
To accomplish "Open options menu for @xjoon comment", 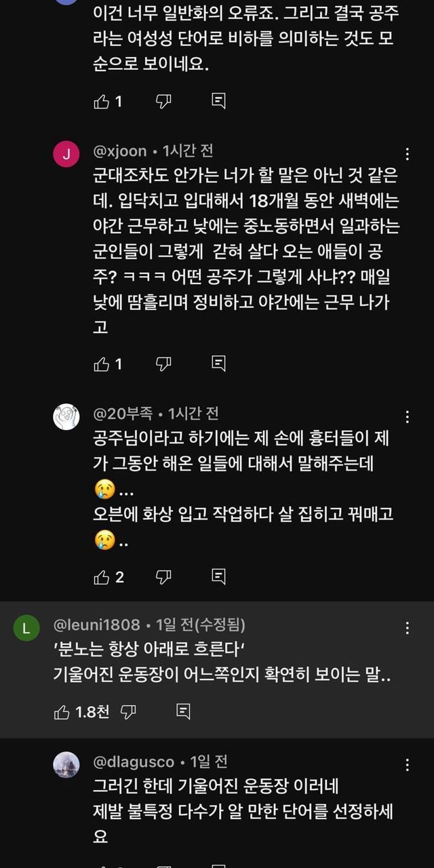I will pos(408,155).
